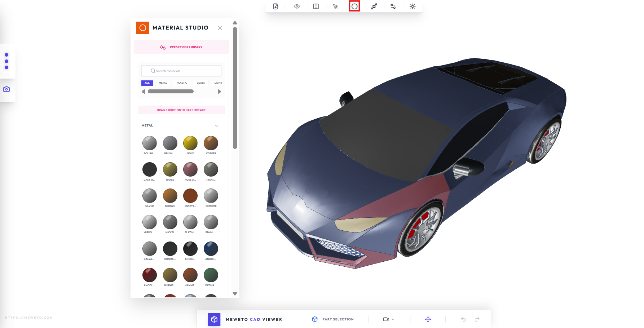Click the pan move arrows icon
The width and height of the screenshot is (644, 328).
pos(428,319)
